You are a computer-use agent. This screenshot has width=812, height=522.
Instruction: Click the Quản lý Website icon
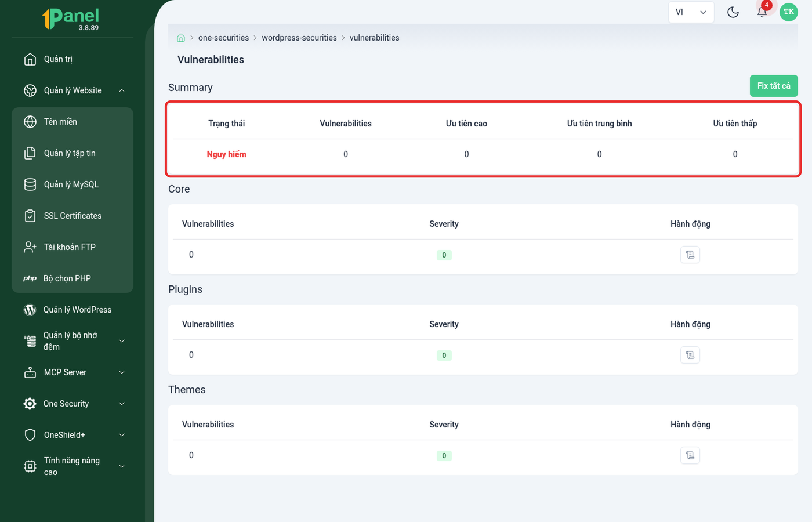30,90
